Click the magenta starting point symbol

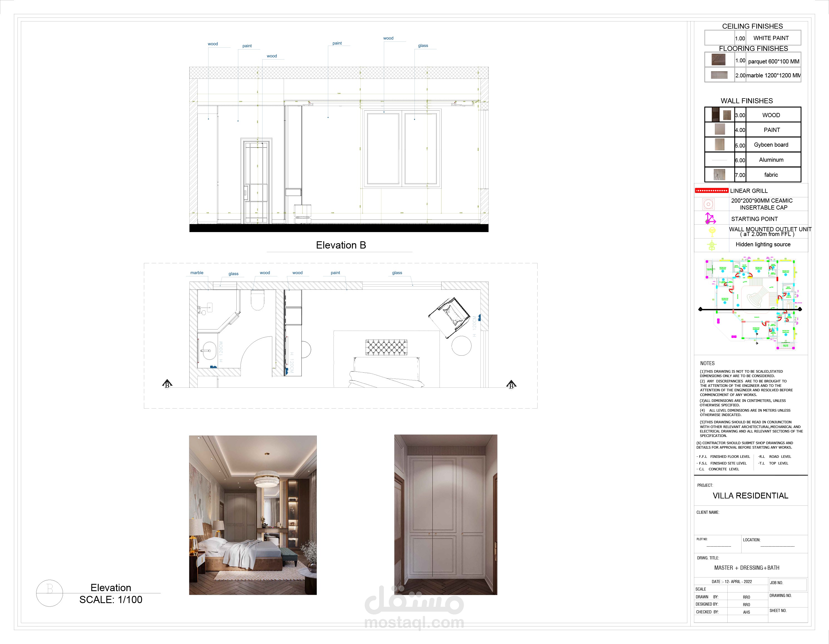click(710, 218)
